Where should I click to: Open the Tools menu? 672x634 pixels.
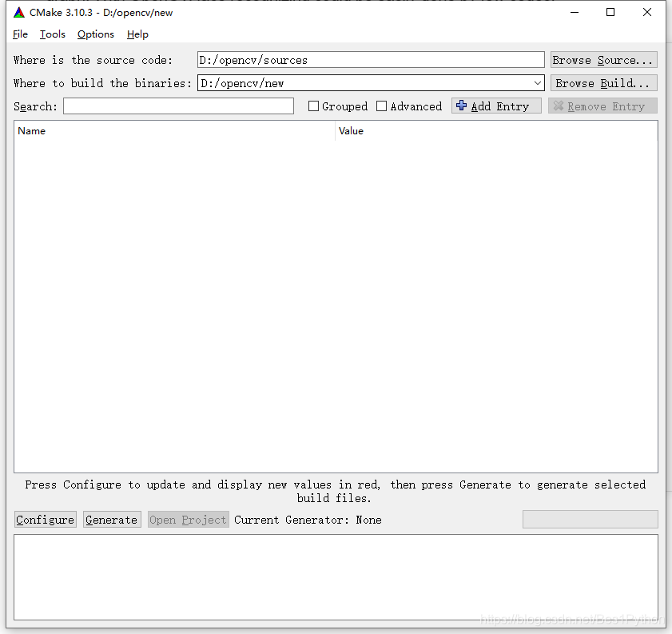point(52,34)
